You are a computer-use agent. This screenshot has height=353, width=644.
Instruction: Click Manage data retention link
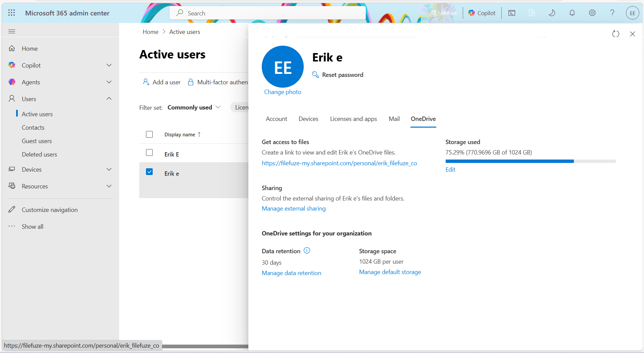pyautogui.click(x=291, y=273)
